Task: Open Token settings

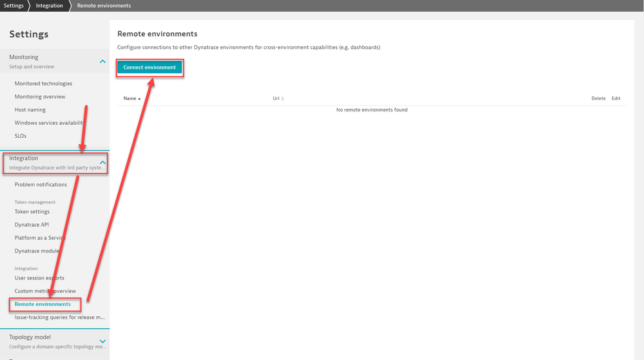Action: coord(32,211)
